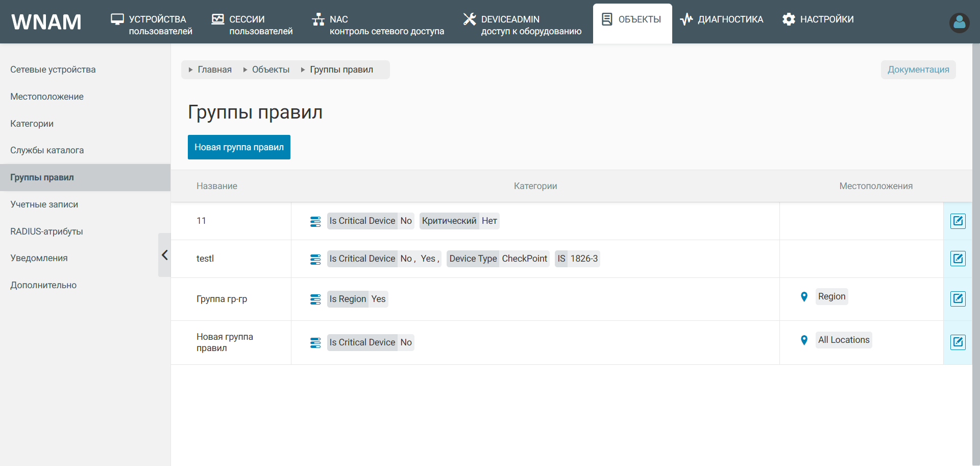Open the DeviceAdmin equipment access section
980x466 pixels.
(x=522, y=25)
